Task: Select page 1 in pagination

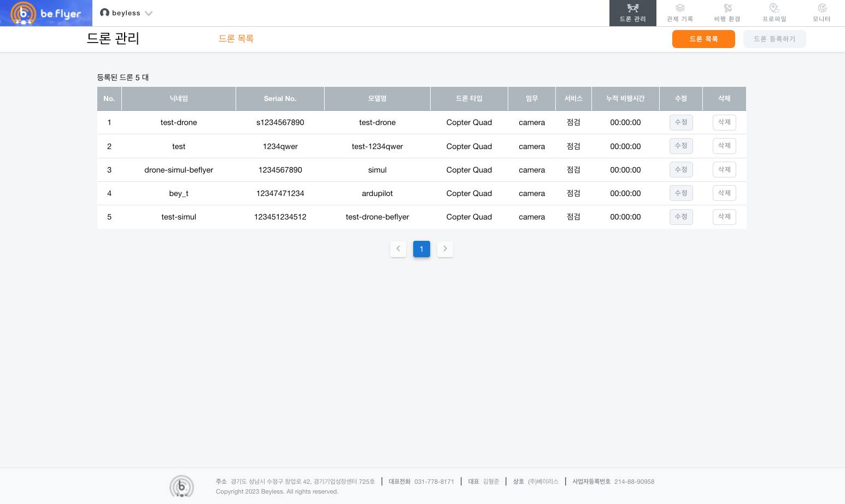Action: (421, 249)
